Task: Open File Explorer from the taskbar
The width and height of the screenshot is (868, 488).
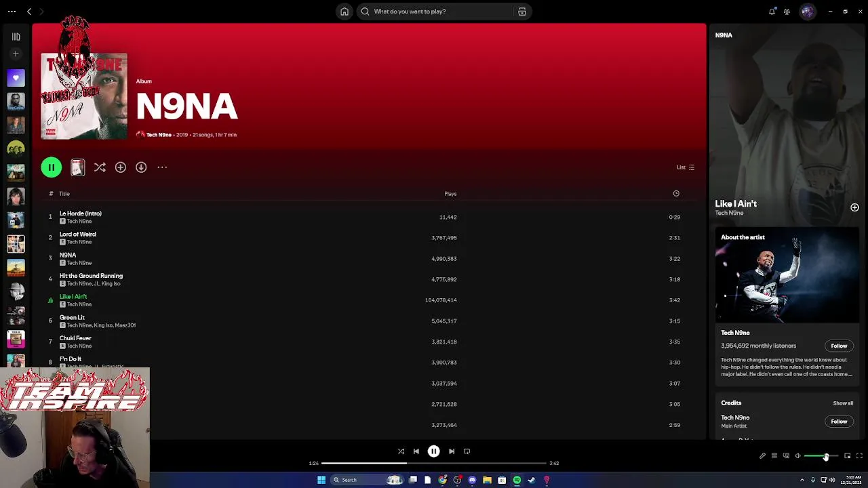Action: [x=487, y=480]
